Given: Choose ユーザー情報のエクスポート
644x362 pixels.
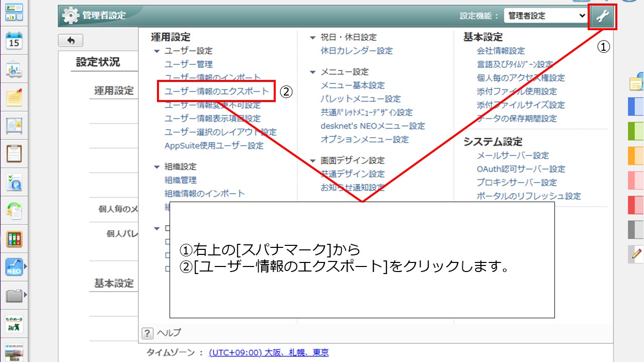Looking at the screenshot, I should [217, 92].
